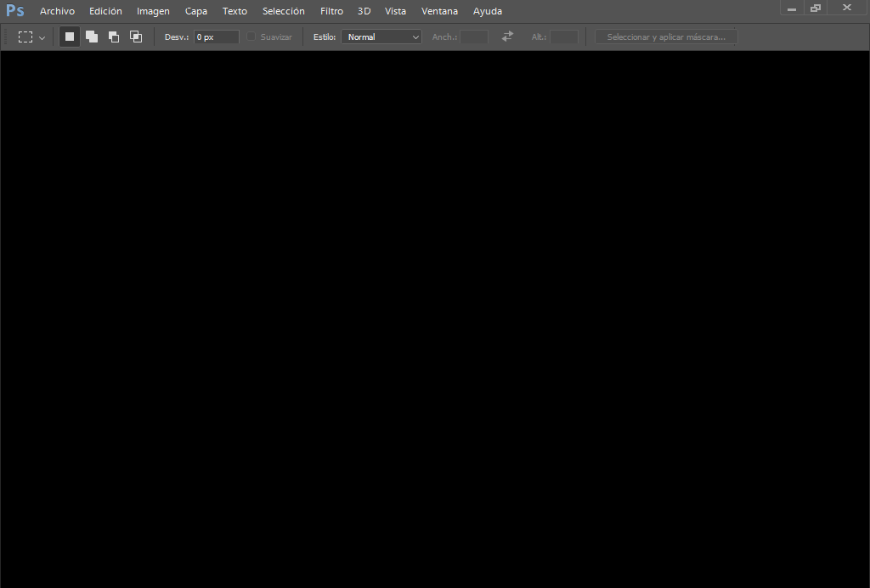
Task: Open the Ventana menu
Action: pyautogui.click(x=439, y=11)
